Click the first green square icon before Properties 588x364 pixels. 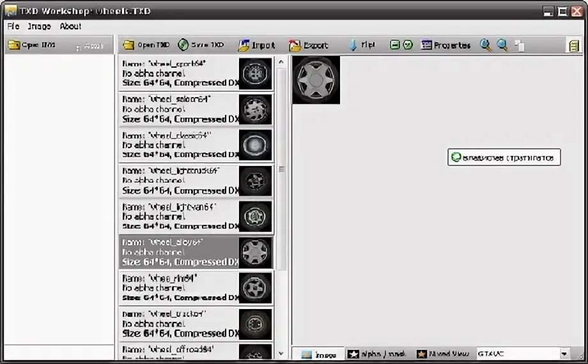(x=394, y=45)
